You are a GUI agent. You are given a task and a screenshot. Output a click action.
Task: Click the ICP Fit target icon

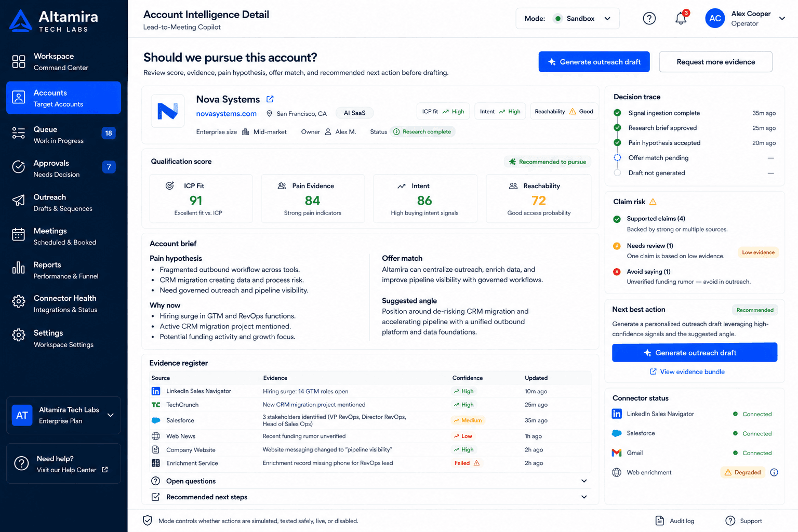click(x=170, y=186)
